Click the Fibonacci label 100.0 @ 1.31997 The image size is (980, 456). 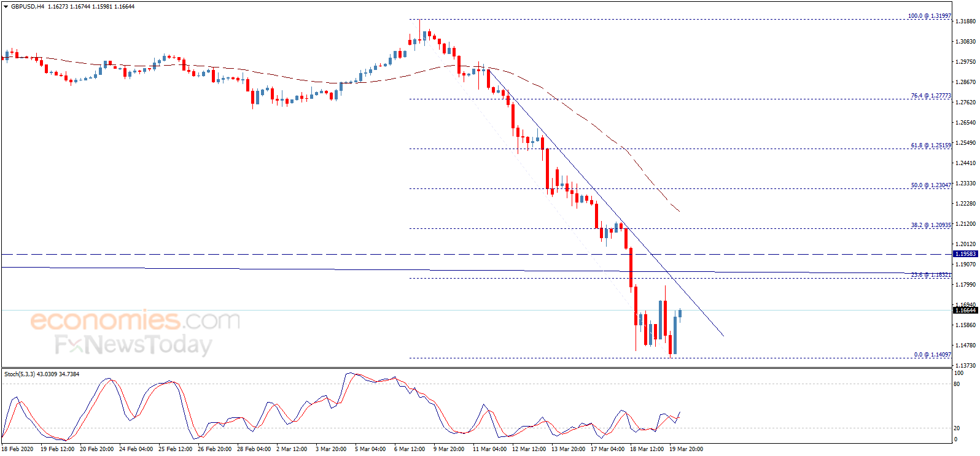(930, 16)
